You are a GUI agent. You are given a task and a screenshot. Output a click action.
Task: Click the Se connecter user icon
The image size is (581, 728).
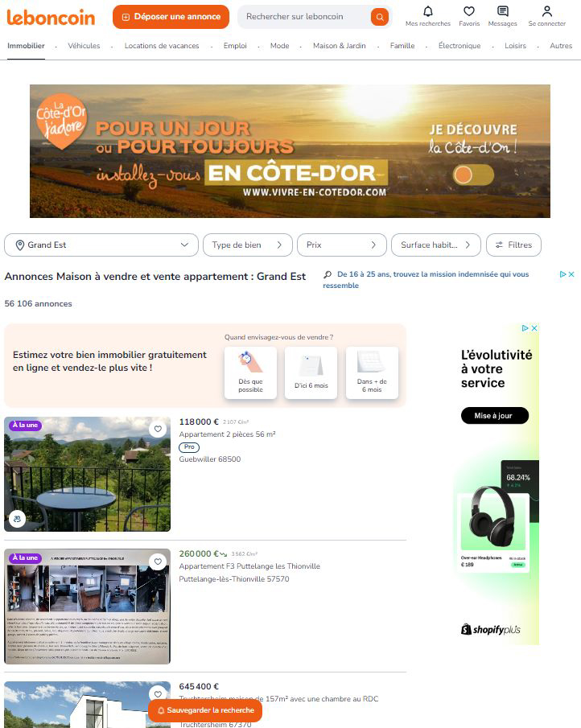click(547, 11)
